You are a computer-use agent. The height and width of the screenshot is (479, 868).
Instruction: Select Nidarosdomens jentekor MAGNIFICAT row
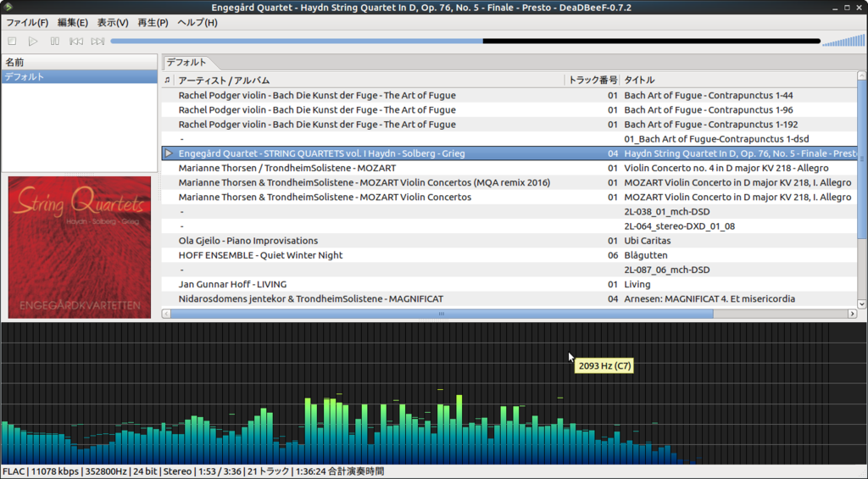(509, 298)
